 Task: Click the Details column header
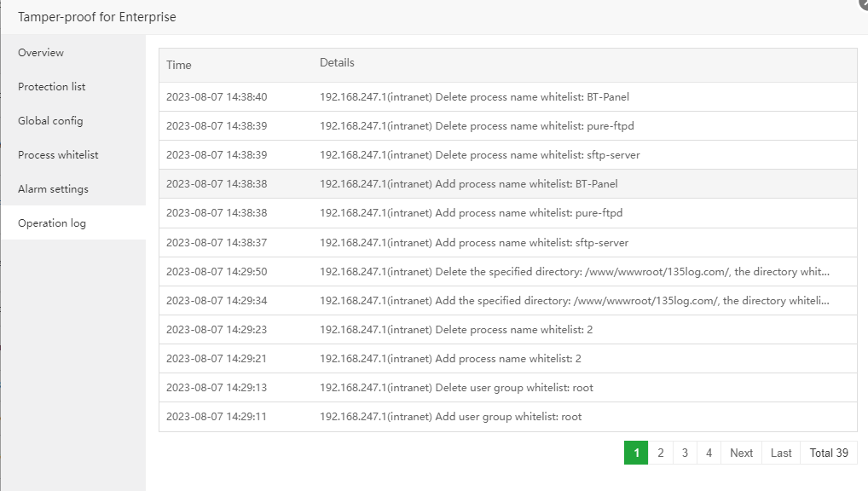(x=337, y=63)
